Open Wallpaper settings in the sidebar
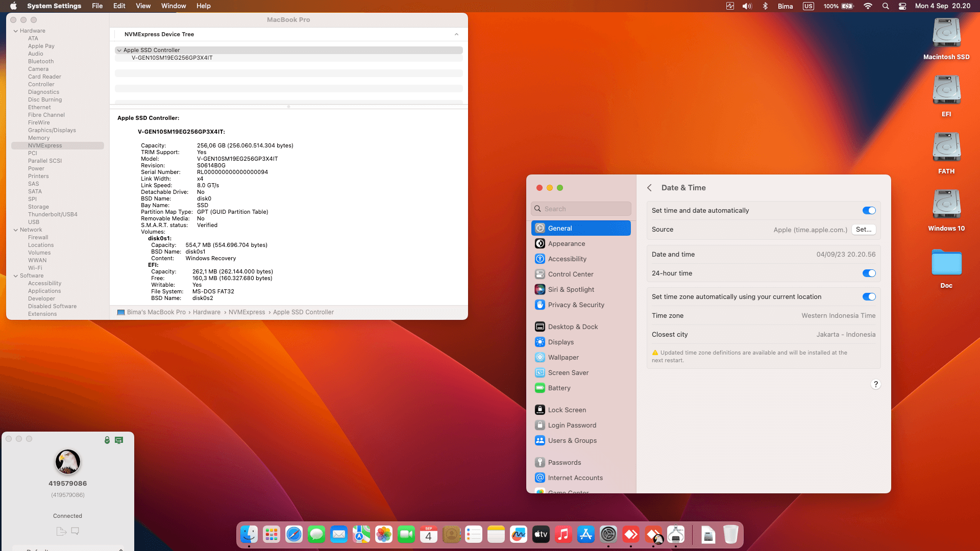 (562, 357)
